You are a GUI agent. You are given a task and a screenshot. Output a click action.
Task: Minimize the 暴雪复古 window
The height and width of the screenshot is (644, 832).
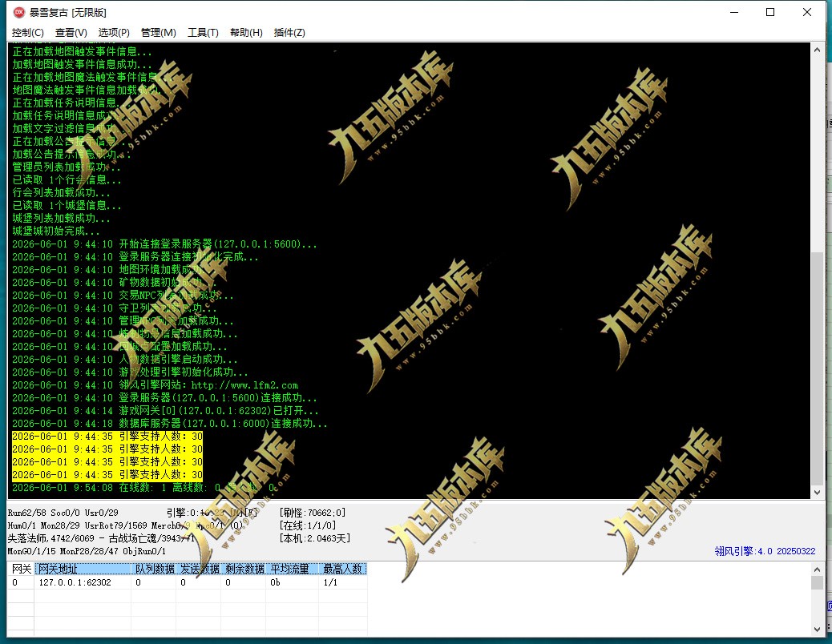pyautogui.click(x=734, y=12)
